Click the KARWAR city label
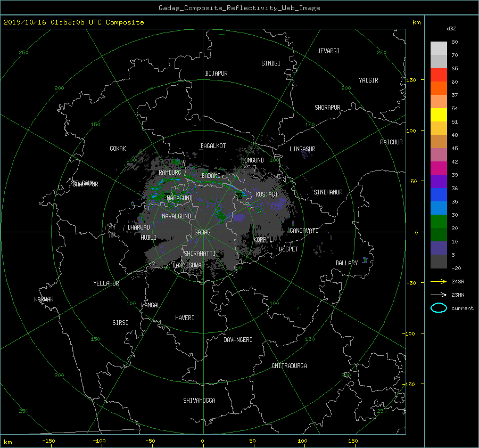Screen dimensions: 479x448 coord(44,299)
